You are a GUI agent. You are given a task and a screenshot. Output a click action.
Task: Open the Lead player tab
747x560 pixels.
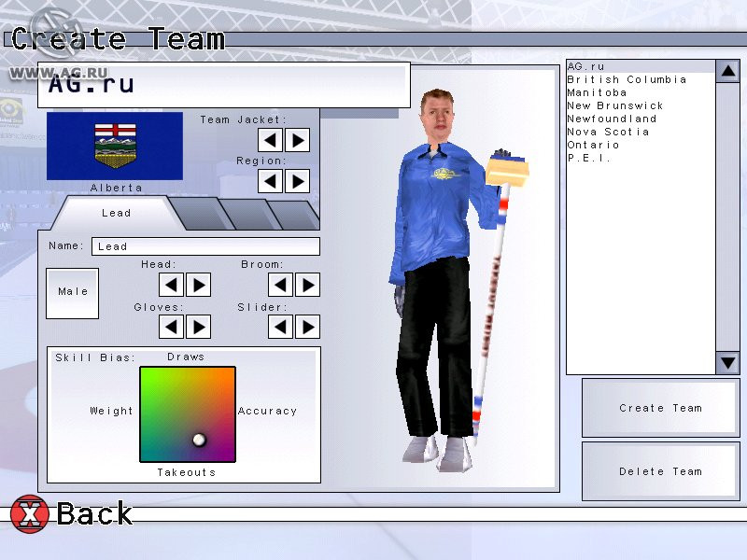pyautogui.click(x=116, y=214)
